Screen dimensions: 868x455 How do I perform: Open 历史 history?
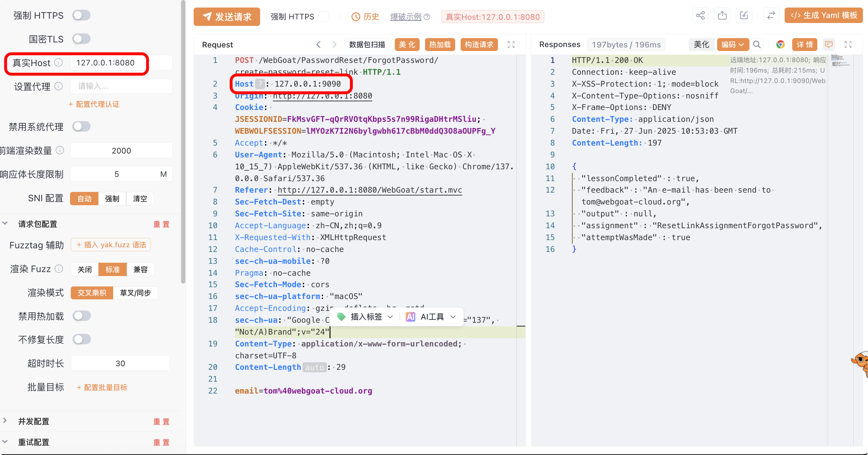pyautogui.click(x=365, y=17)
